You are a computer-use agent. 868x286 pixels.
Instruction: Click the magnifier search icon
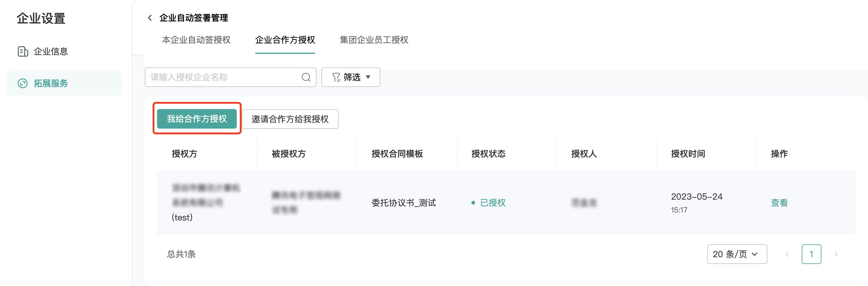coord(306,77)
